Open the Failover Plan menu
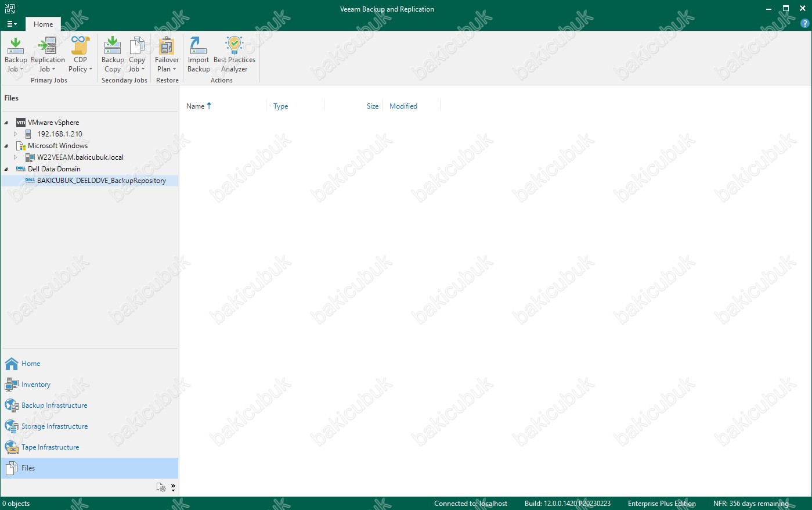Screen dimensions: 812x510 [x=167, y=55]
